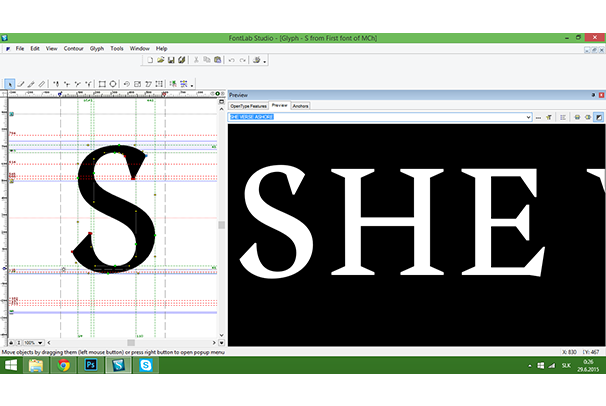Click the Paste icon in the toolbar
Viewport: 606px width, 406px height.
click(x=215, y=61)
